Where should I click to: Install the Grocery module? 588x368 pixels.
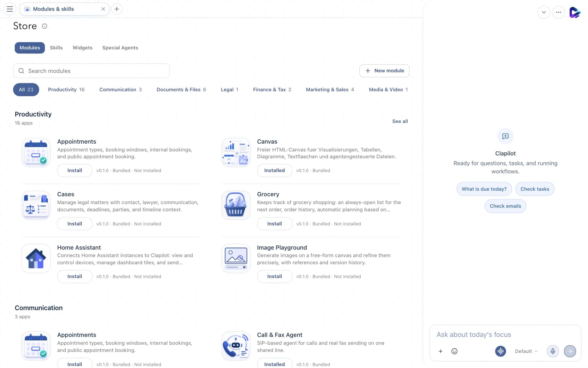[x=275, y=224]
